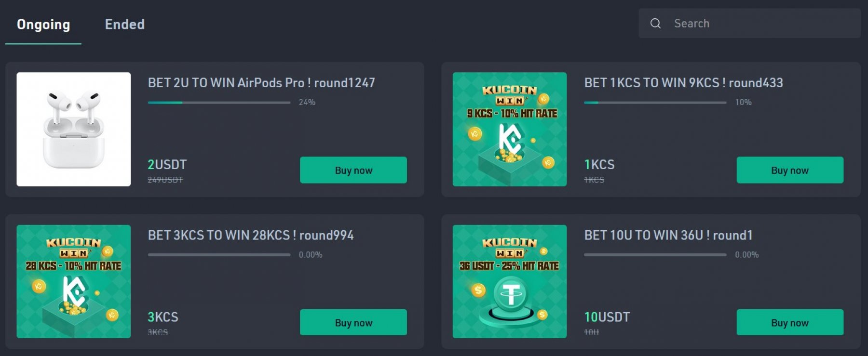Viewport: 868px width, 356px height.
Task: Click the search magnifier icon
Action: click(655, 23)
